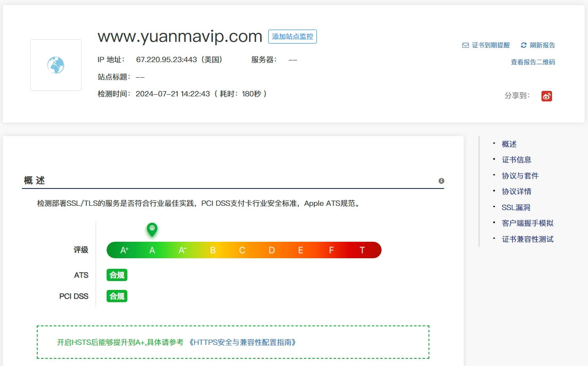The image size is (588, 366).
Task: Click the IP address 67.220.95.23:443 text
Action: pos(167,60)
